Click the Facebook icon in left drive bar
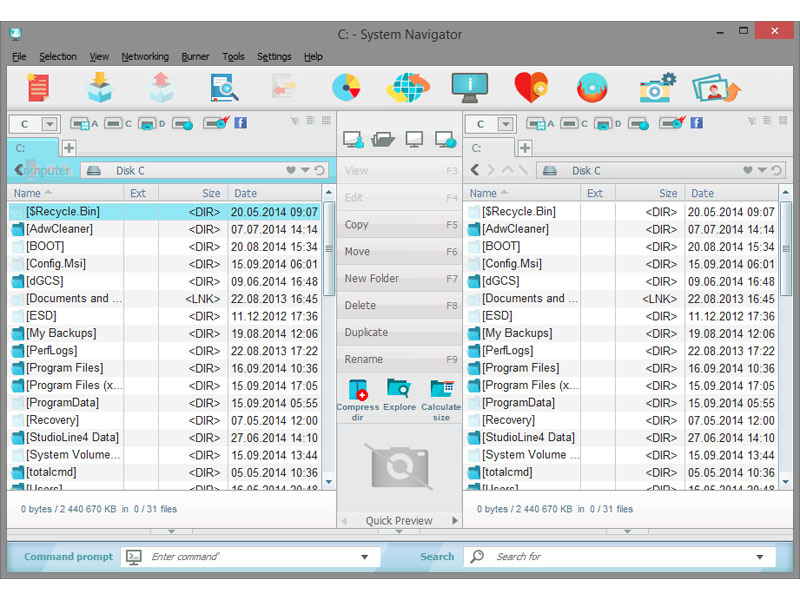 [241, 123]
